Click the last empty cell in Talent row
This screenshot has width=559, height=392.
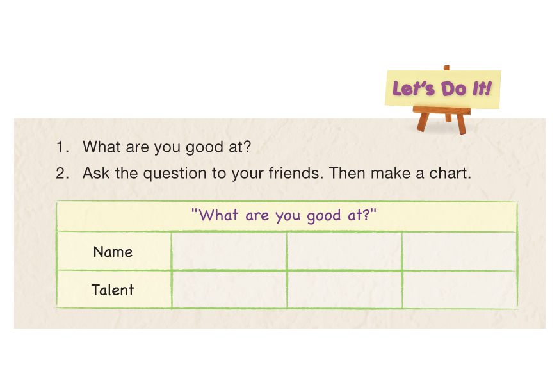pyautogui.click(x=459, y=290)
